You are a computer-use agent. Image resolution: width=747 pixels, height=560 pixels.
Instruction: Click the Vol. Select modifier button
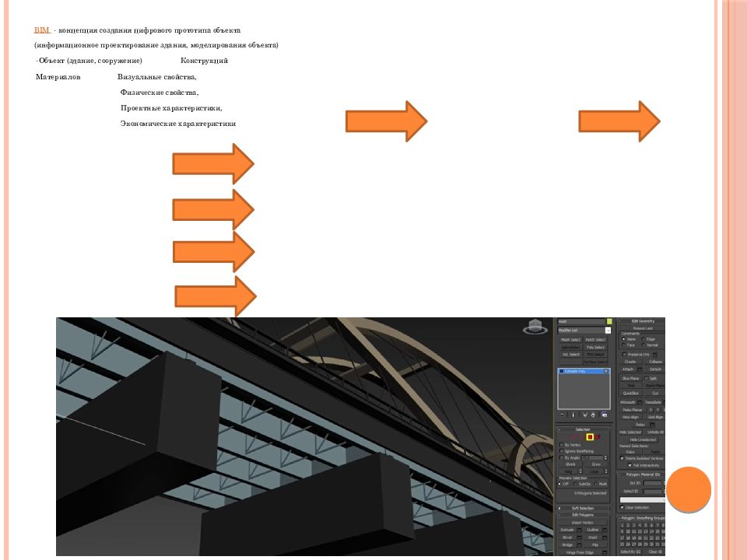click(x=570, y=355)
